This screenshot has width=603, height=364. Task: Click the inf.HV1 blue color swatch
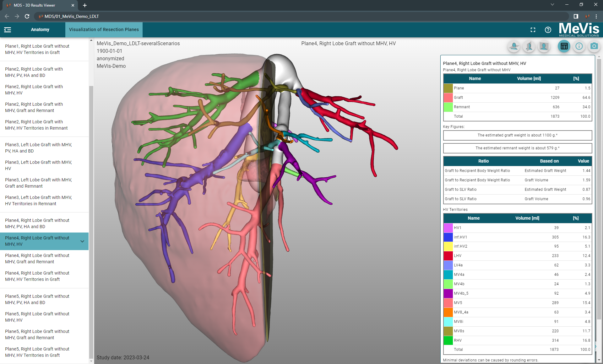[x=448, y=237]
